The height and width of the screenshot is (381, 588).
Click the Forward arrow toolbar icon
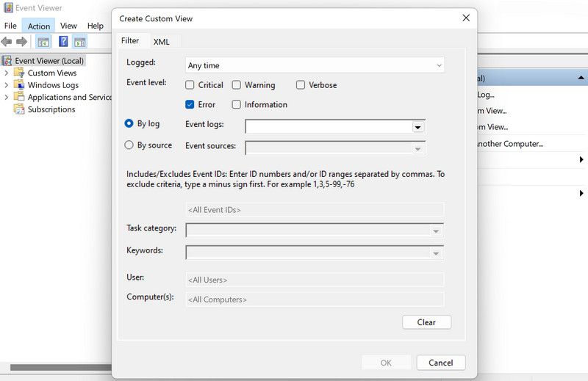pos(22,42)
